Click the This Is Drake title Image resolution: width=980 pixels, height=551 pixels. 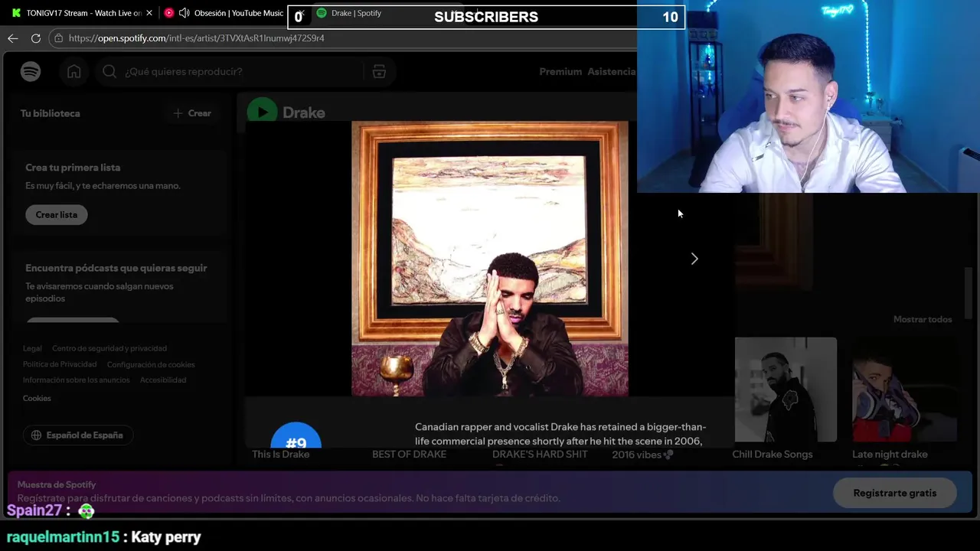(280, 455)
